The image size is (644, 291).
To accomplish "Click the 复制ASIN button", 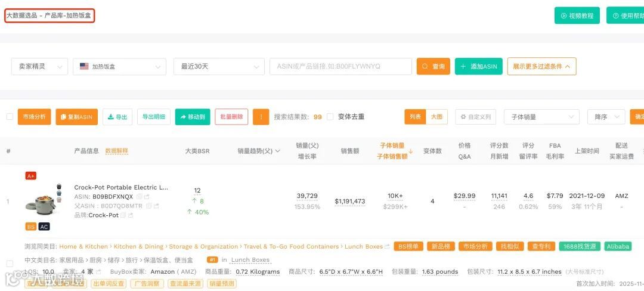I will pos(77,116).
